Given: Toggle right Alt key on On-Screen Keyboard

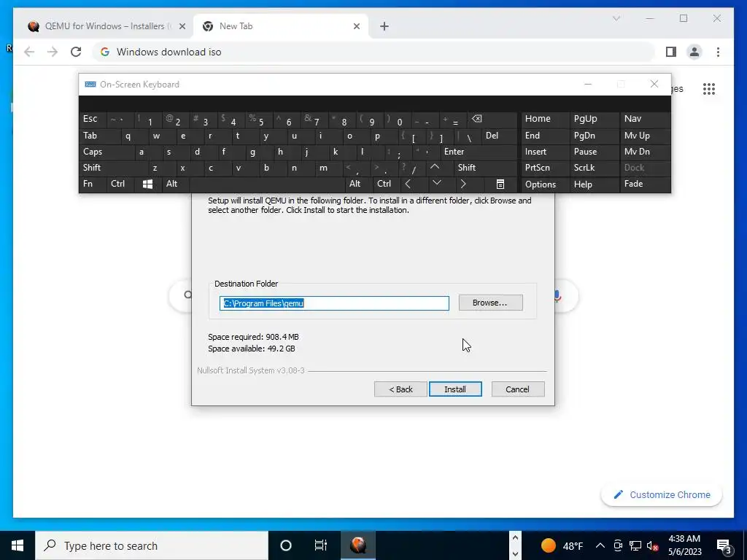Looking at the screenshot, I should point(359,184).
